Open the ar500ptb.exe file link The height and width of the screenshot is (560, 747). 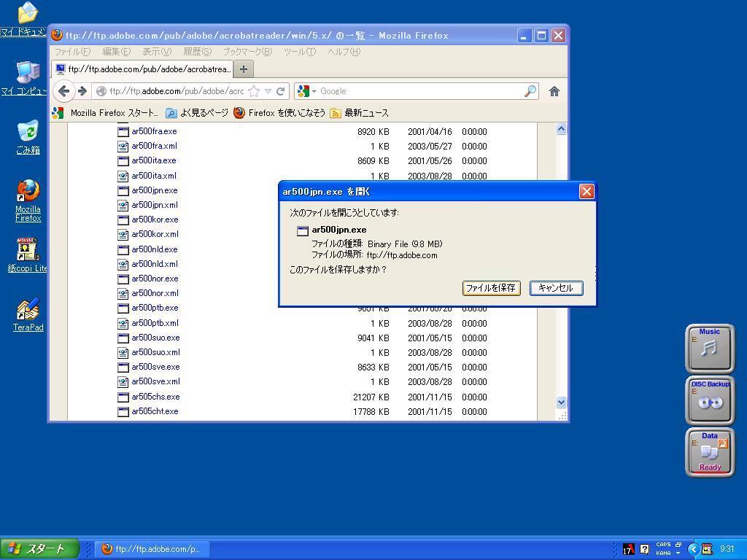(x=155, y=308)
